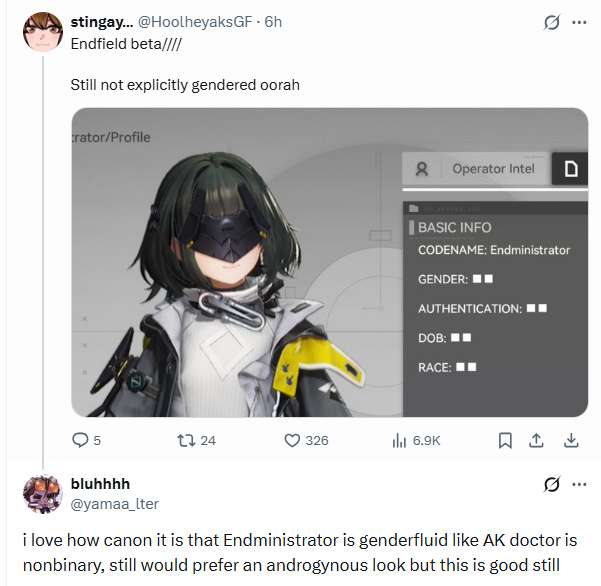601x586 pixels.
Task: Open the 6h timestamp link
Action: (x=273, y=22)
